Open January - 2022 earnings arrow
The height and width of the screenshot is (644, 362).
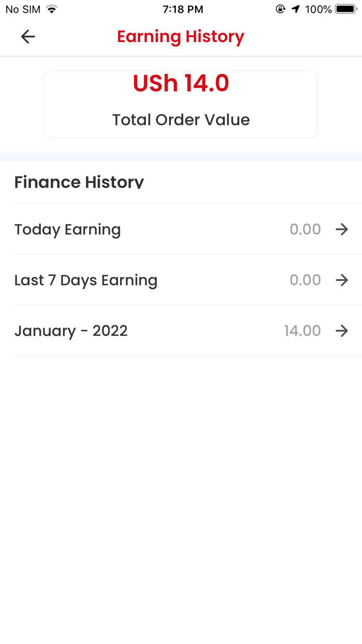(x=342, y=331)
